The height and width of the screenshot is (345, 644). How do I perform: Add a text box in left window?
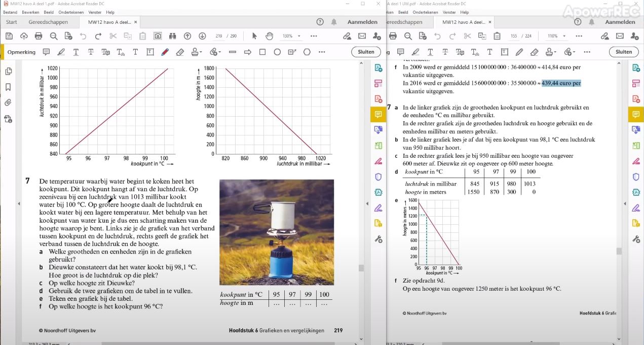[x=150, y=52]
